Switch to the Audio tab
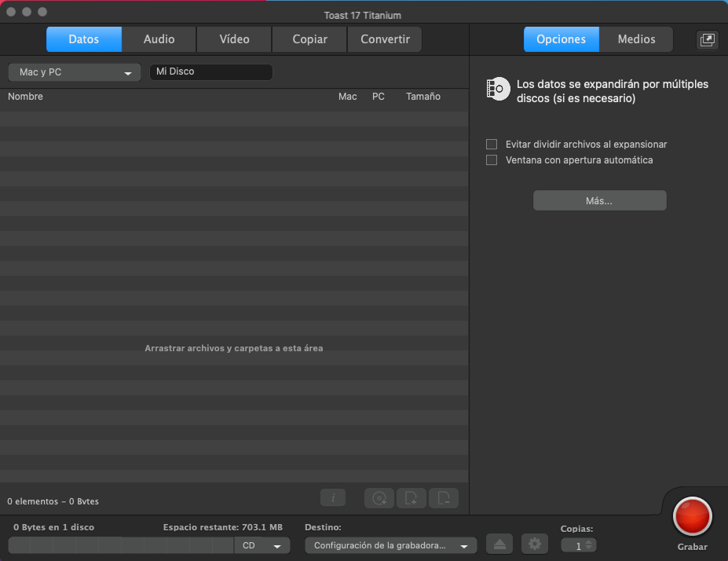The width and height of the screenshot is (728, 561). (x=159, y=39)
